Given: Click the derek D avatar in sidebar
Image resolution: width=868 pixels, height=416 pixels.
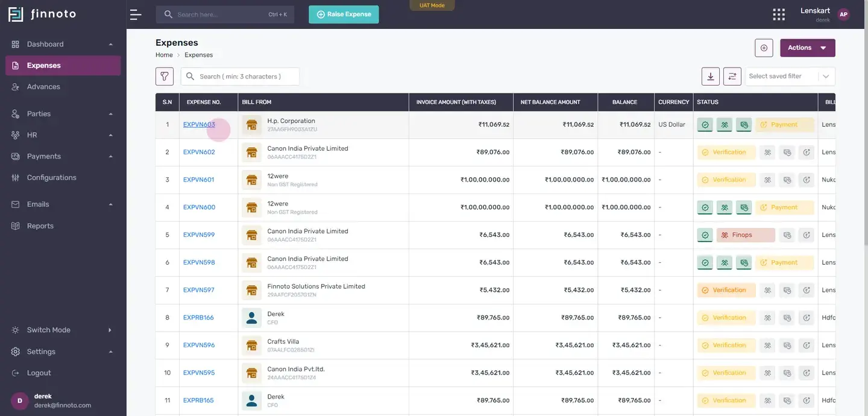Looking at the screenshot, I should pyautogui.click(x=20, y=401).
